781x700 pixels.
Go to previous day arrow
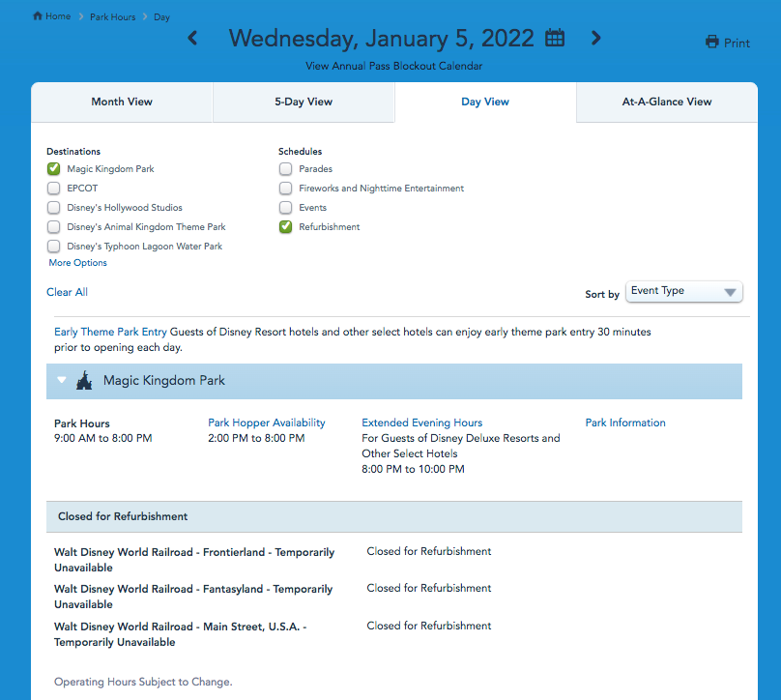[192, 38]
